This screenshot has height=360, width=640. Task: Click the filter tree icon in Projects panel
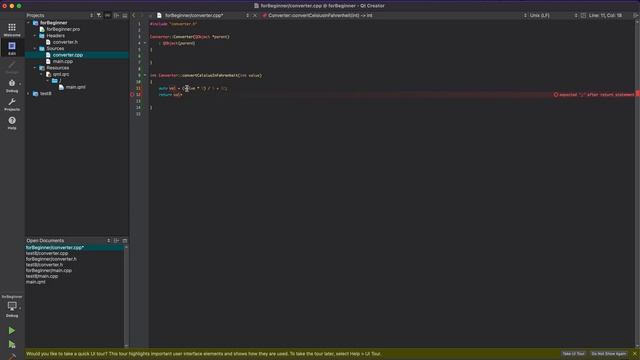pyautogui.click(x=99, y=15)
